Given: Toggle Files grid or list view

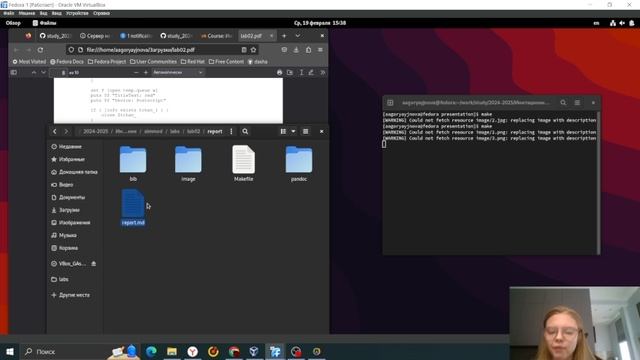Looking at the screenshot, I should [283, 131].
